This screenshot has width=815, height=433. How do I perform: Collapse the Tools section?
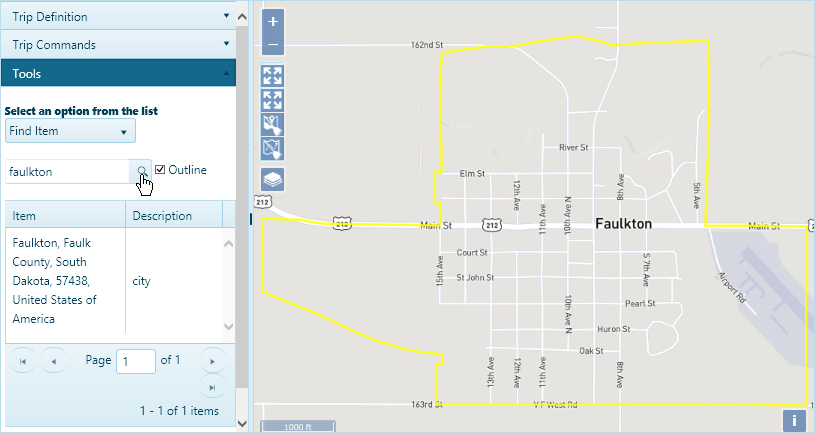click(x=117, y=73)
